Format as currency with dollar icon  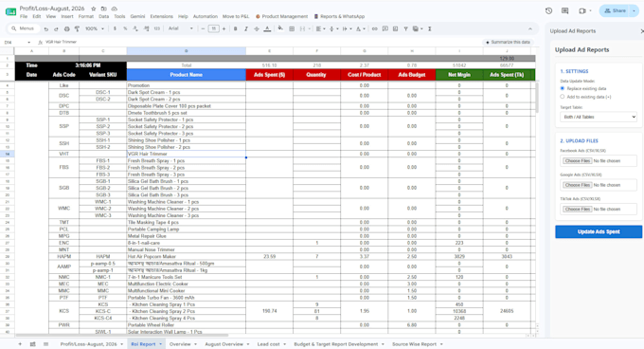tap(115, 28)
